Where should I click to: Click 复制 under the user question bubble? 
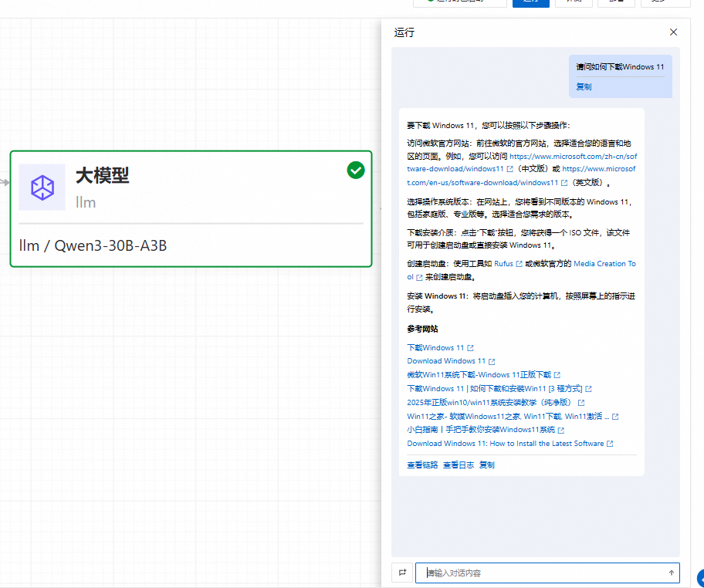click(x=584, y=87)
